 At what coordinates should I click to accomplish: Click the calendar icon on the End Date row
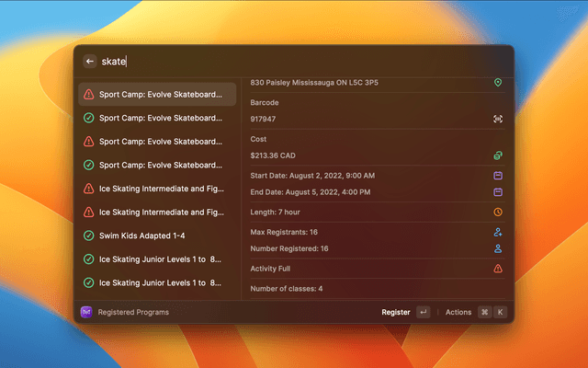[498, 192]
